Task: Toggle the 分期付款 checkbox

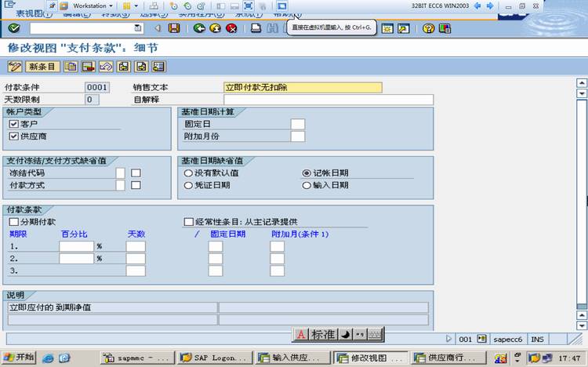Action: [14, 222]
